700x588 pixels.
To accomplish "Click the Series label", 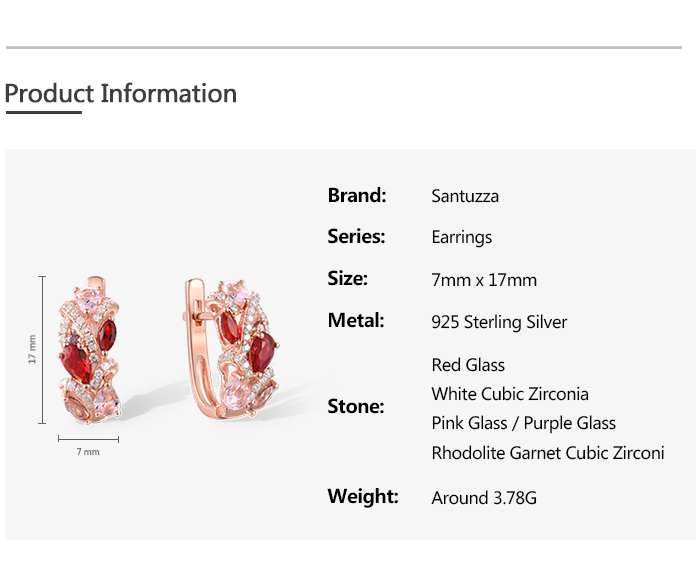I will coord(356,237).
